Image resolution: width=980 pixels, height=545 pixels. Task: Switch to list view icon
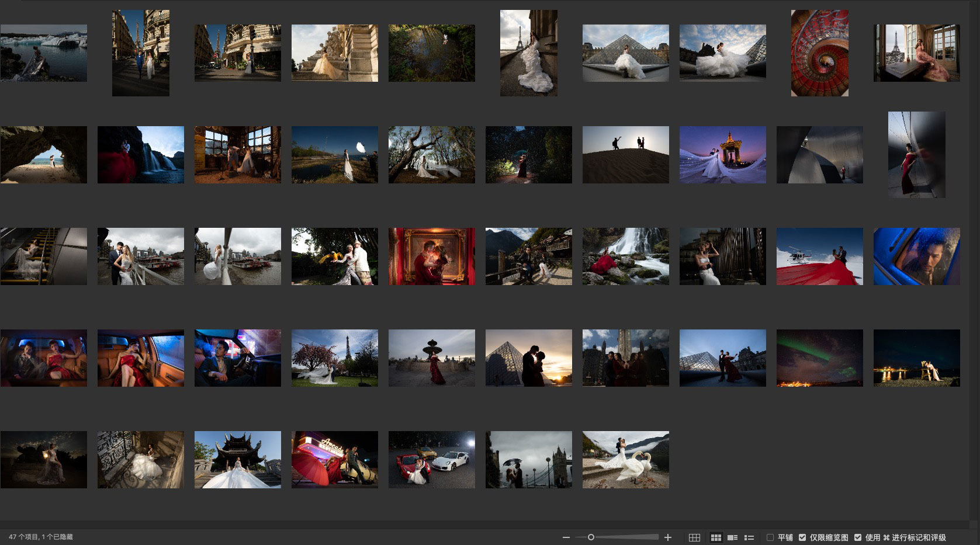[749, 537]
